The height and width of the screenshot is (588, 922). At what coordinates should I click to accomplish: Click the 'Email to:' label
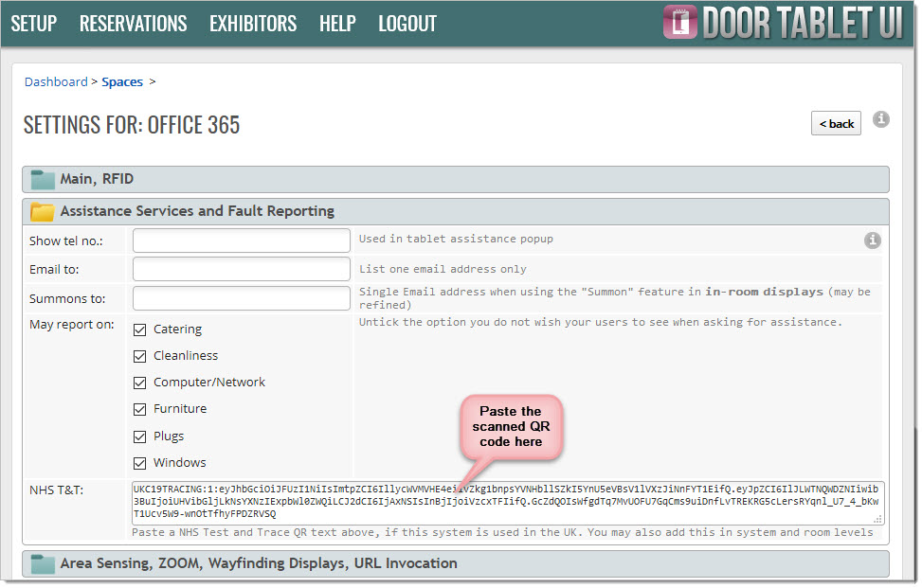point(54,269)
